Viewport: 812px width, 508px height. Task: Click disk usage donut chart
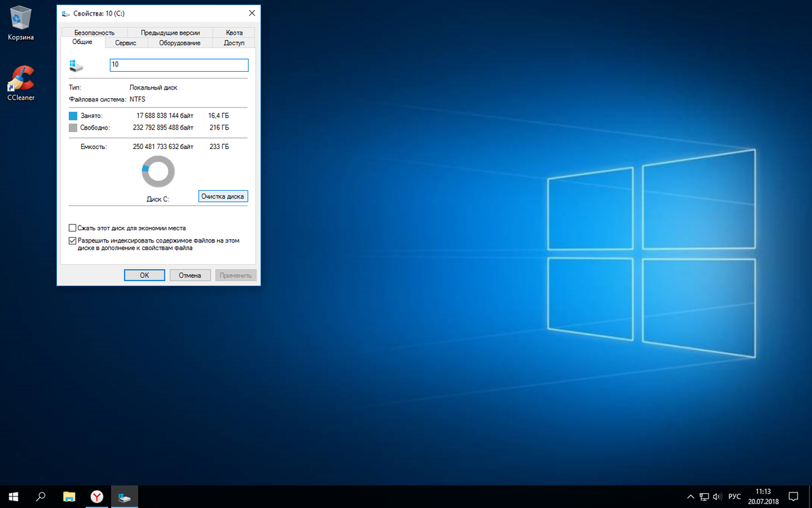coord(158,171)
